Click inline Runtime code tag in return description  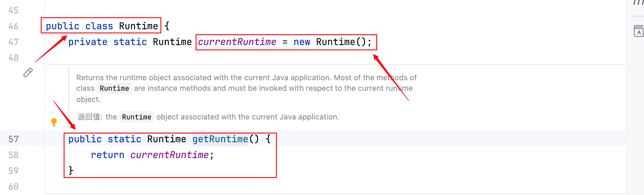136,117
